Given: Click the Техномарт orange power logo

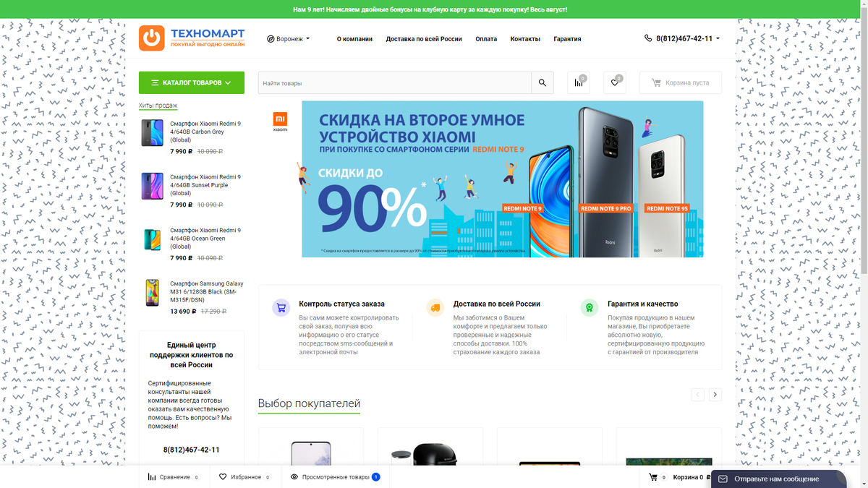Looking at the screenshot, I should tap(152, 38).
